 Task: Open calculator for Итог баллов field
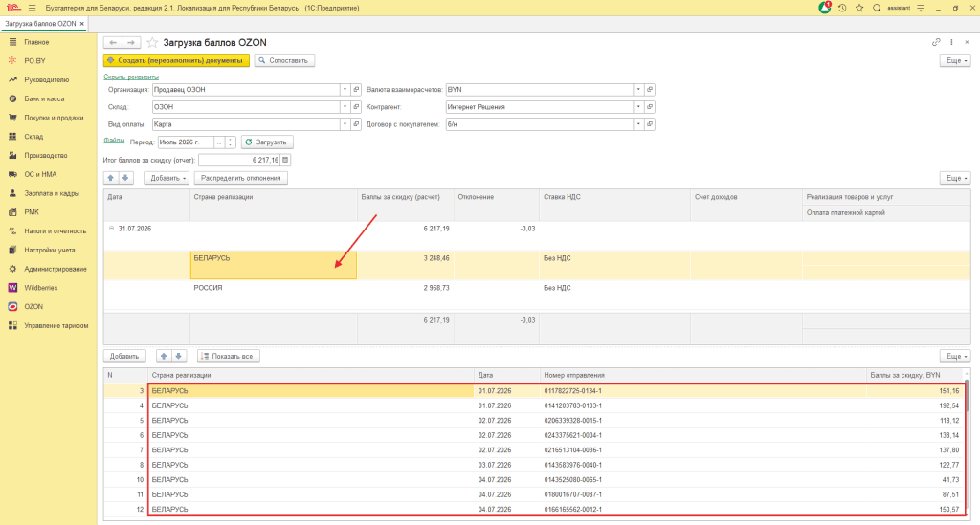285,160
